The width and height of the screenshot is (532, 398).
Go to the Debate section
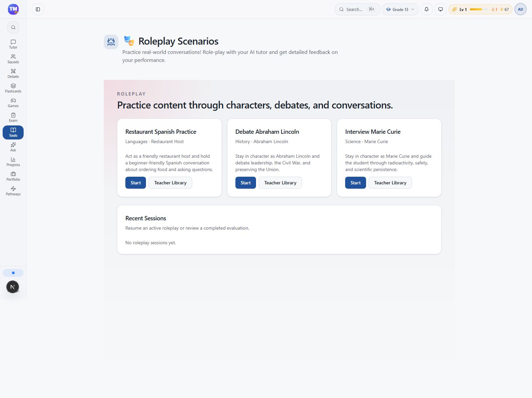tap(13, 74)
